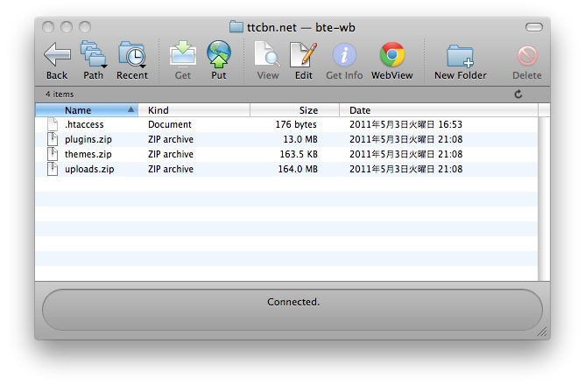Viewport: 585px width, 392px height.
Task: Click the View file icon
Action: [x=267, y=56]
